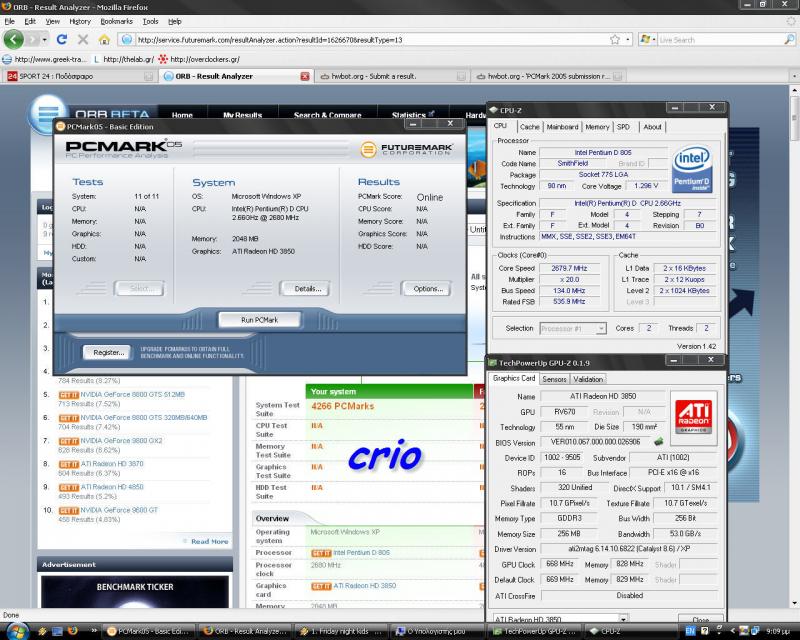
Task: Switch to CPU-Z taskbar button
Action: point(631,631)
